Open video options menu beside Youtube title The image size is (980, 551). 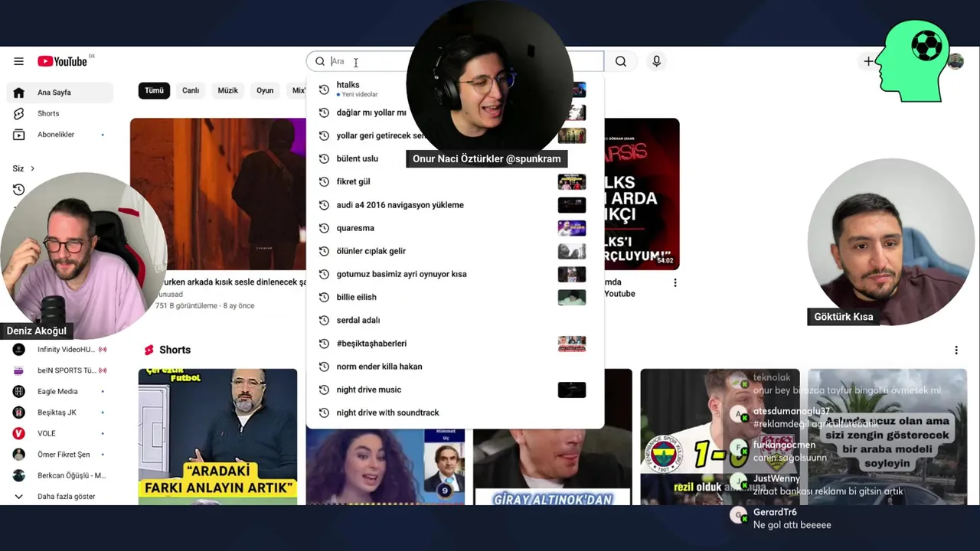point(675,283)
